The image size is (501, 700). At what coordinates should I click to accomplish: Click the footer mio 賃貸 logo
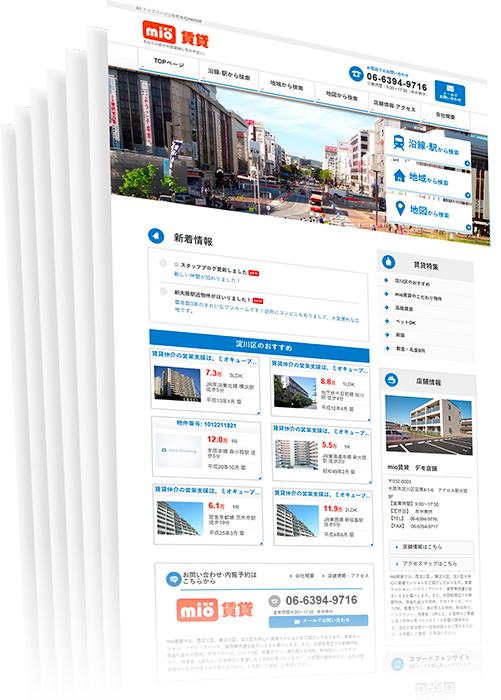click(215, 610)
